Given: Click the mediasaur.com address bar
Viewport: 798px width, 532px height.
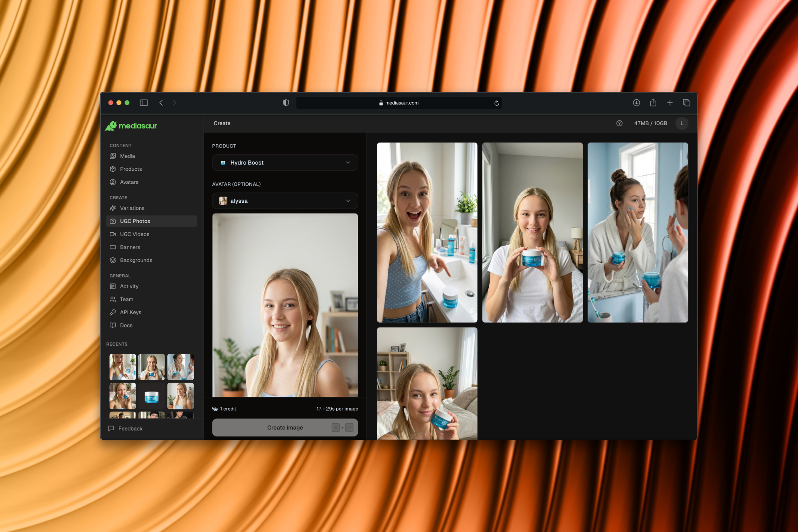Looking at the screenshot, I should click(x=398, y=103).
